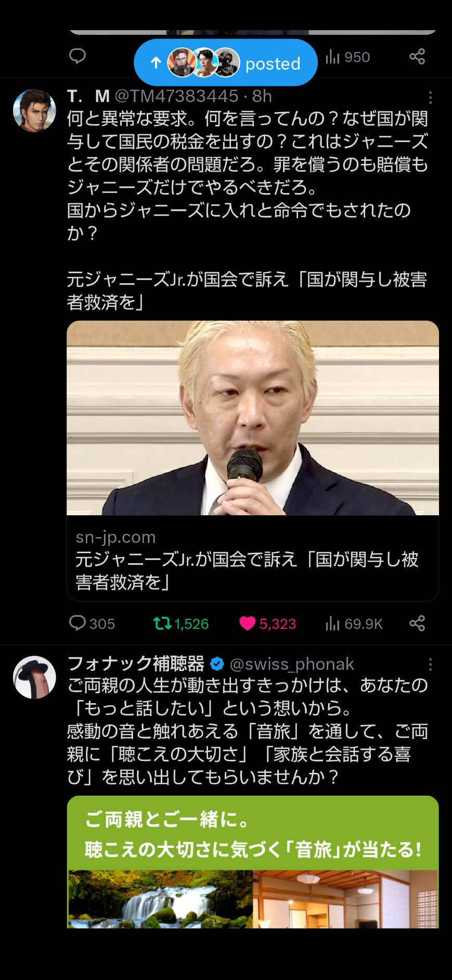This screenshot has width=452, height=980.
Task: Retweet the post with 1,526 retweets
Action: click(x=180, y=623)
